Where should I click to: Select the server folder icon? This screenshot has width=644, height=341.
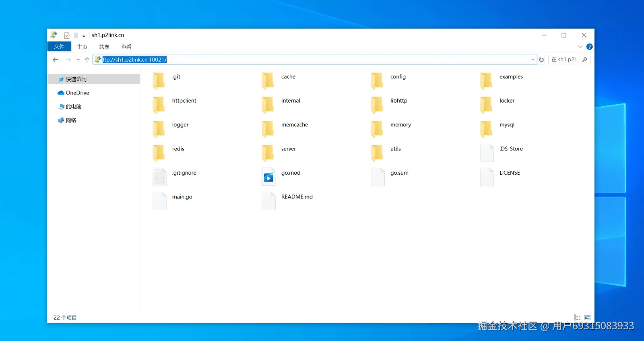[268, 153]
